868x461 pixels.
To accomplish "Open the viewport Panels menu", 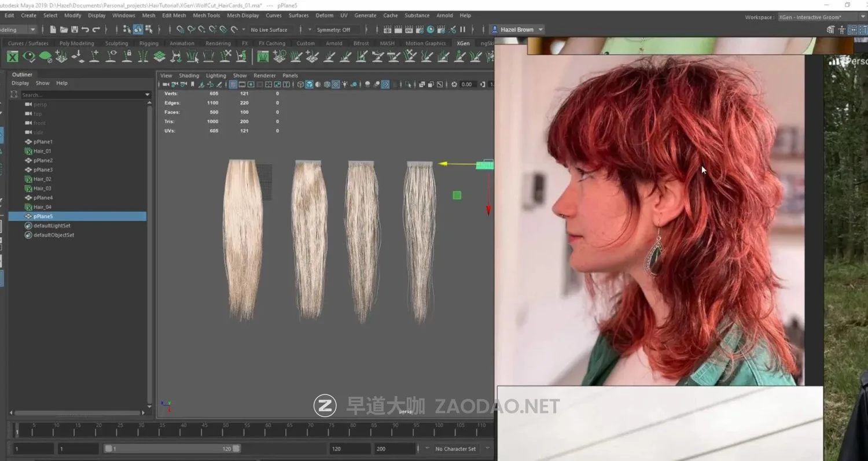I will pos(290,76).
